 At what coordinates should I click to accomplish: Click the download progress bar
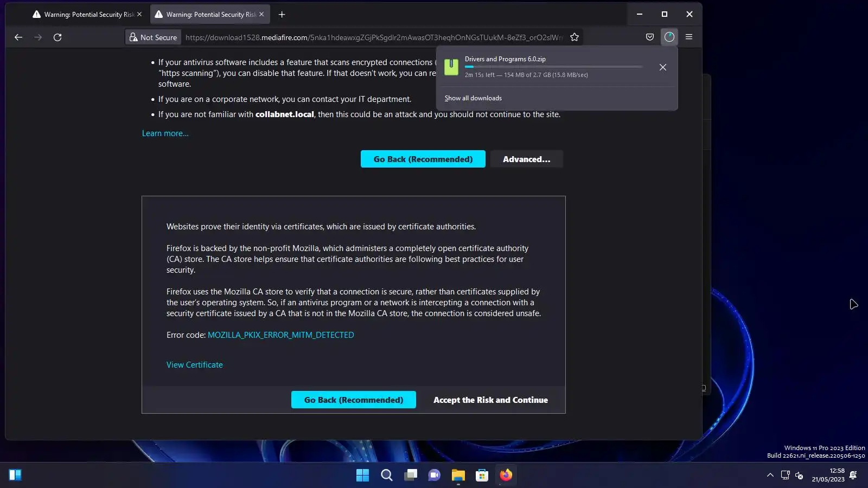(554, 67)
